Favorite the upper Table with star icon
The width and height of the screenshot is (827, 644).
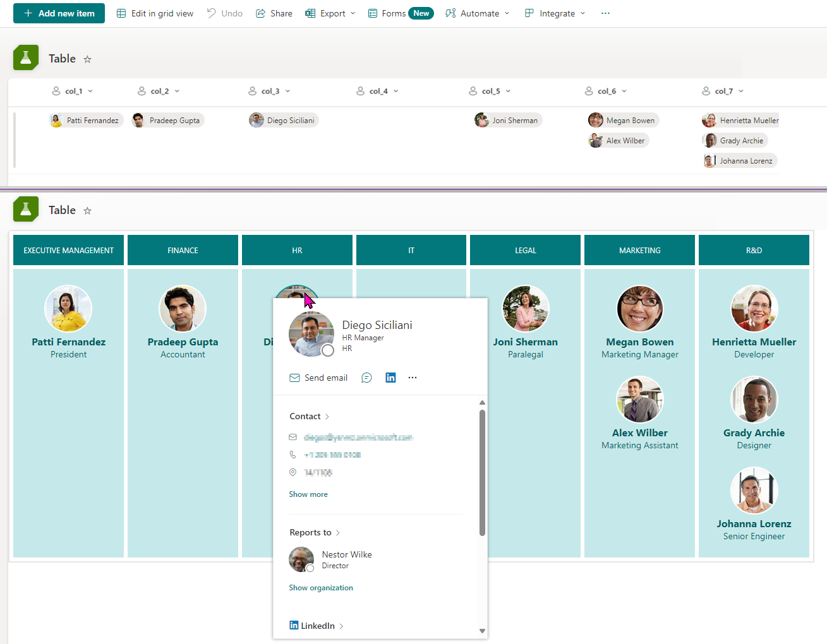click(x=88, y=59)
